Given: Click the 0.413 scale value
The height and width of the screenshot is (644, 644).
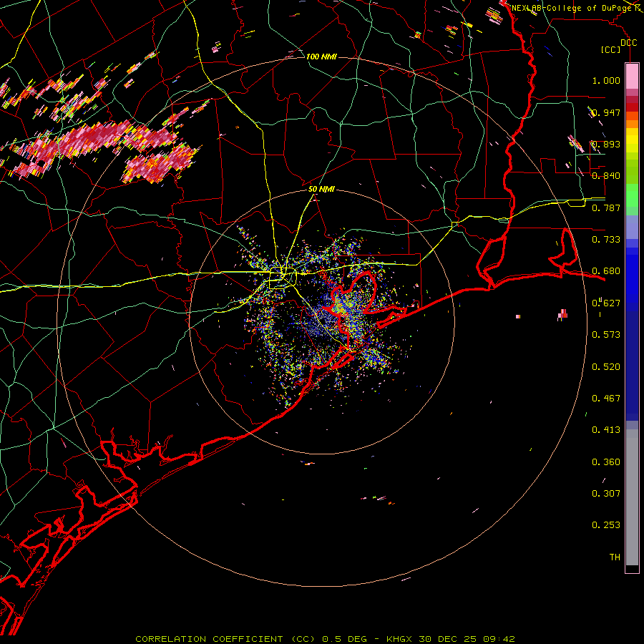Looking at the screenshot, I should click(x=606, y=430).
